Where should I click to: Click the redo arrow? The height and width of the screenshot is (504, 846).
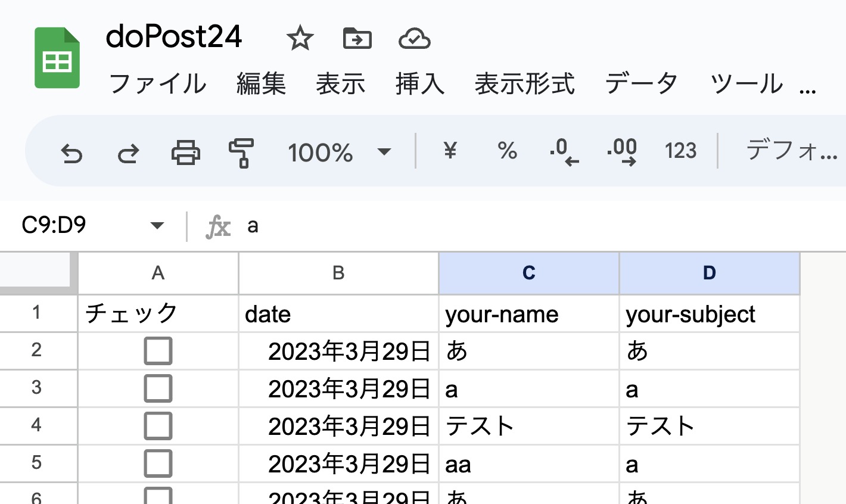pyautogui.click(x=128, y=153)
